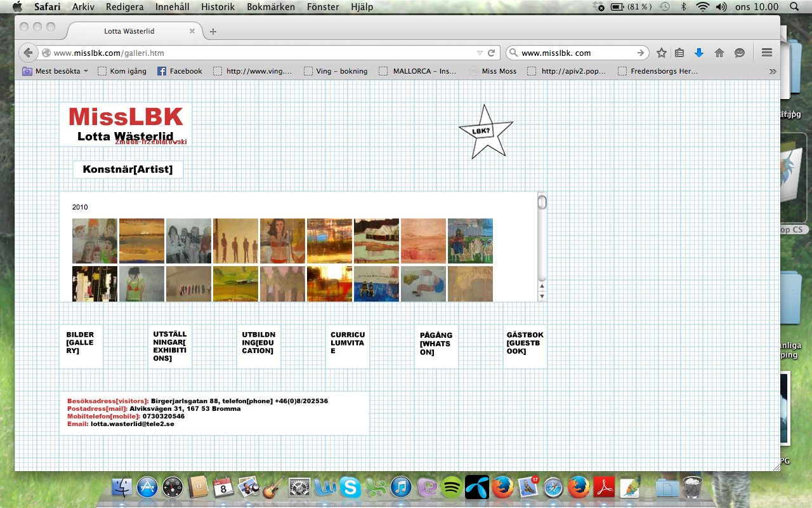
Task: Go to the GÄSTBOK[GUESTBOOK] link
Action: [x=525, y=343]
